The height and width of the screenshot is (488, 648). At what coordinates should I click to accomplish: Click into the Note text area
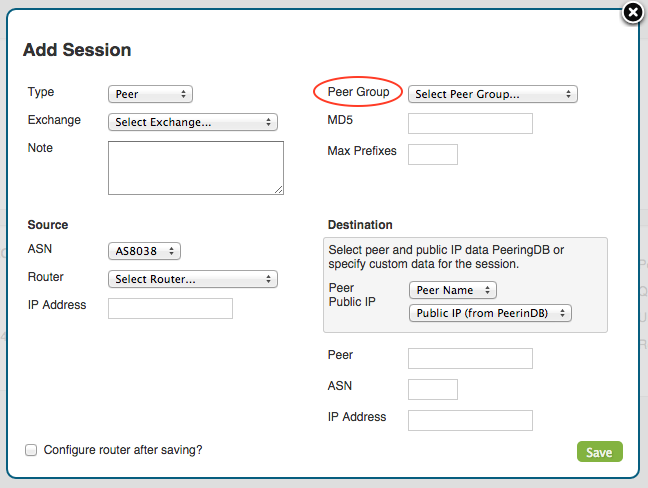[196, 167]
